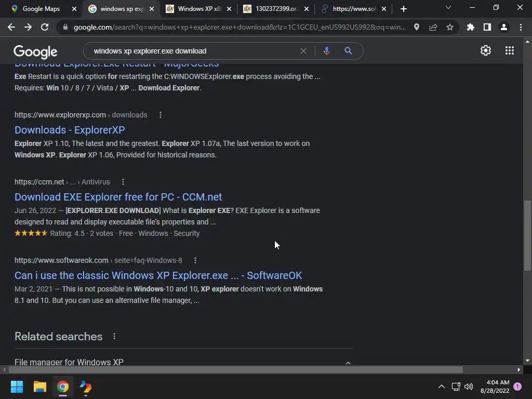
Task: Click the https://www.explorerxp.com URL text
Action: (60, 115)
